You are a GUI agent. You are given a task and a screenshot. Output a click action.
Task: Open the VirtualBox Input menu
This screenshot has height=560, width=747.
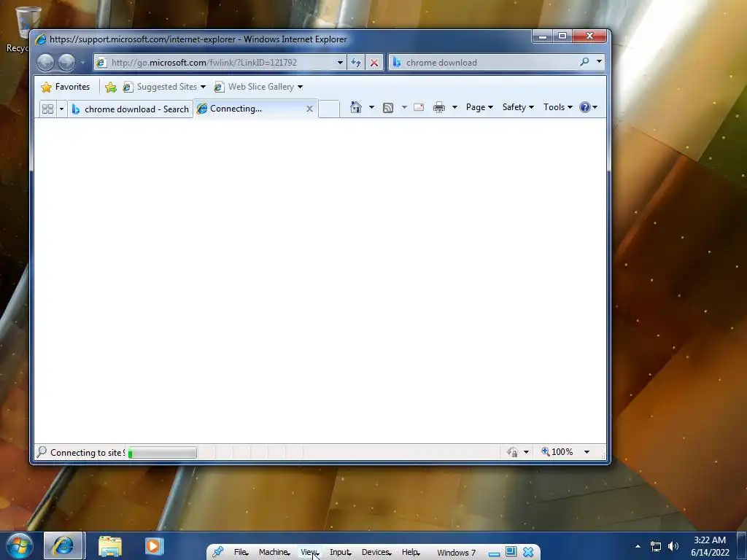340,552
